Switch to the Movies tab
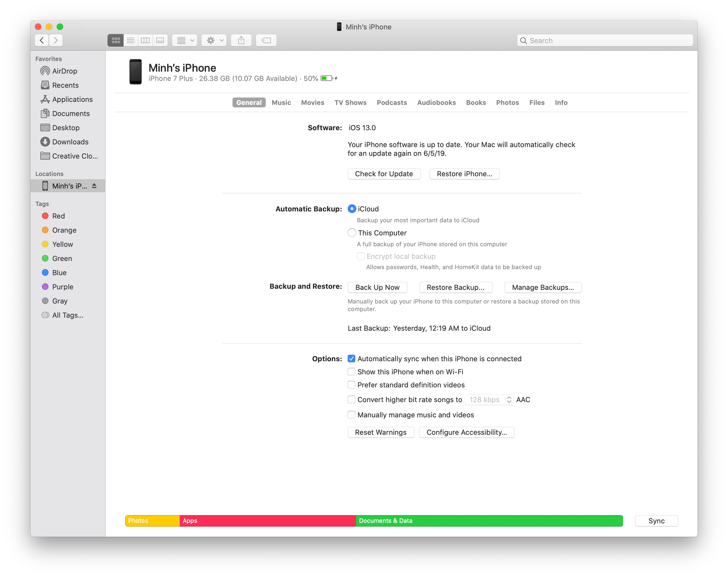The image size is (728, 577). (313, 103)
